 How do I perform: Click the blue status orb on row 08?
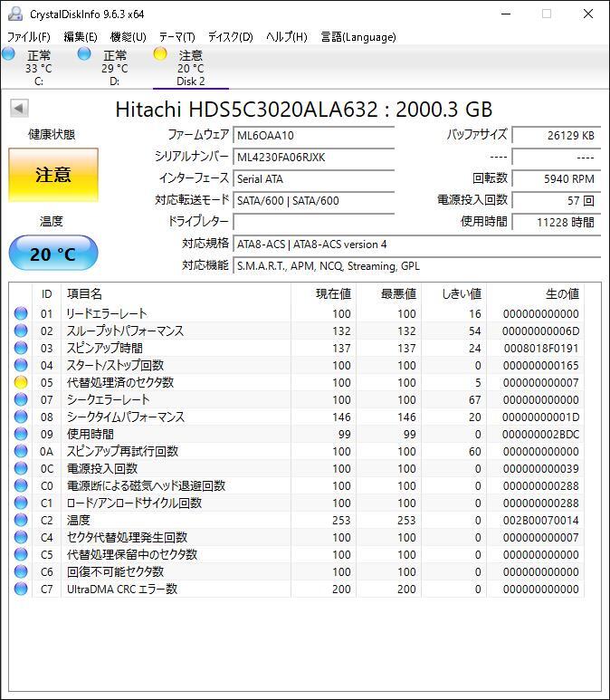(21, 417)
